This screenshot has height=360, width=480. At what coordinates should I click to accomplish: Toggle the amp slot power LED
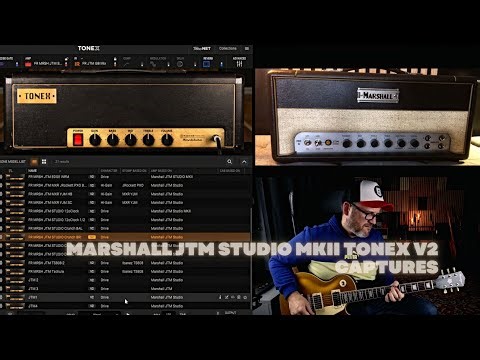click(66, 64)
